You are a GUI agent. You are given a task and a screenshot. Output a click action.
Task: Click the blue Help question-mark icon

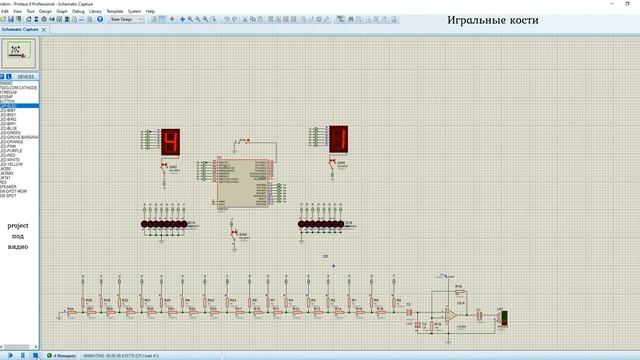pyautogui.click(x=100, y=19)
